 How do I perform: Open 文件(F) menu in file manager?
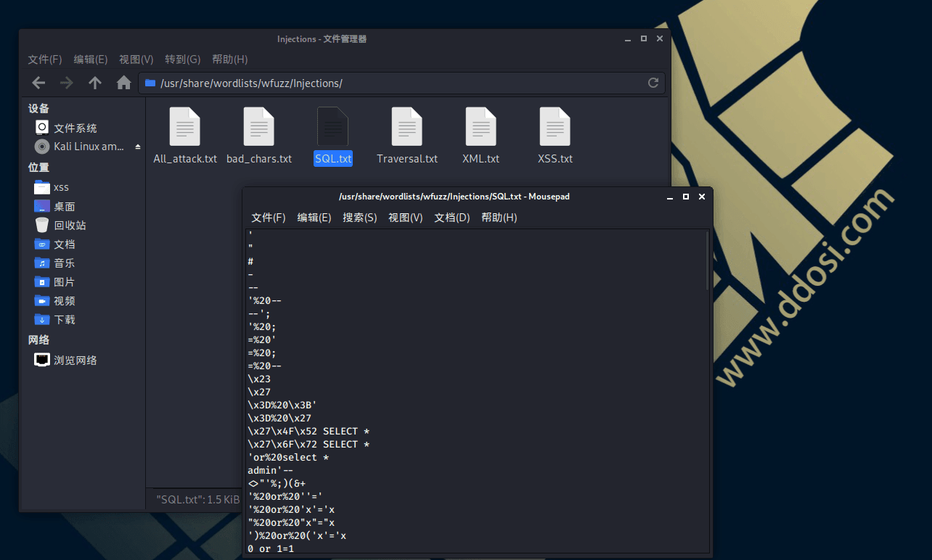tap(45, 59)
